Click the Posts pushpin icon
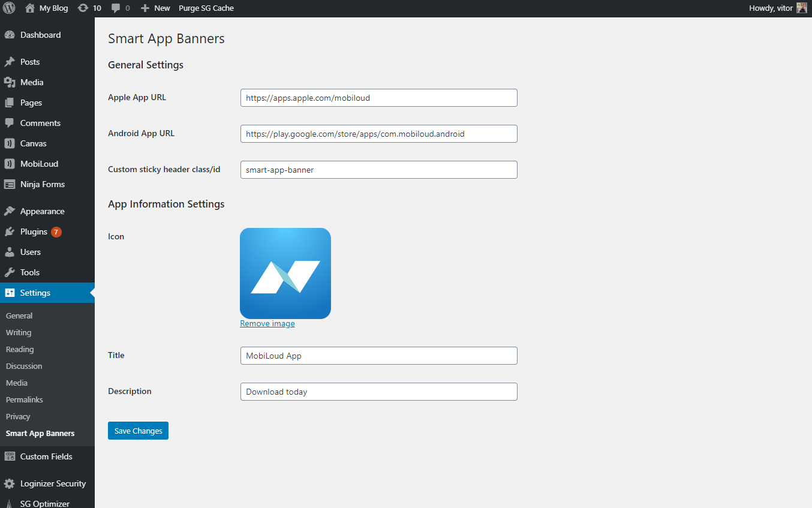Screen dimensions: 812x508 10,62
